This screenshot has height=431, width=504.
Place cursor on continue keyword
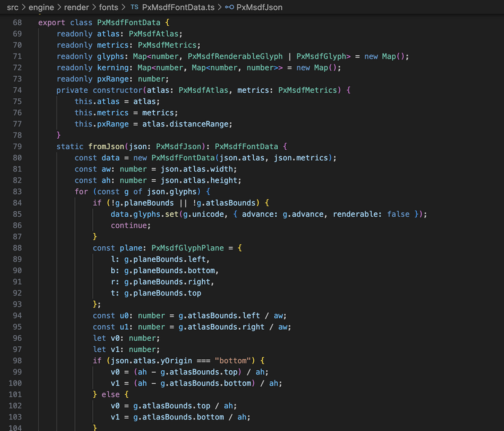pyautogui.click(x=131, y=225)
